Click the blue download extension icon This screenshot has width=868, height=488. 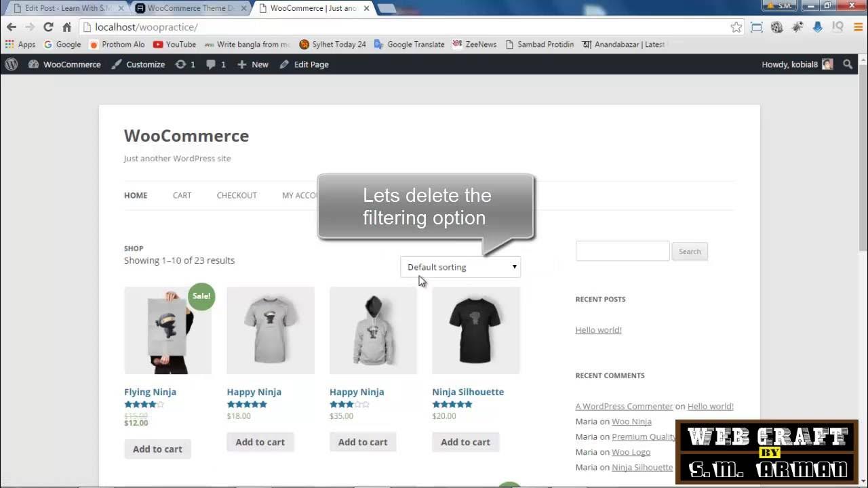(x=818, y=27)
